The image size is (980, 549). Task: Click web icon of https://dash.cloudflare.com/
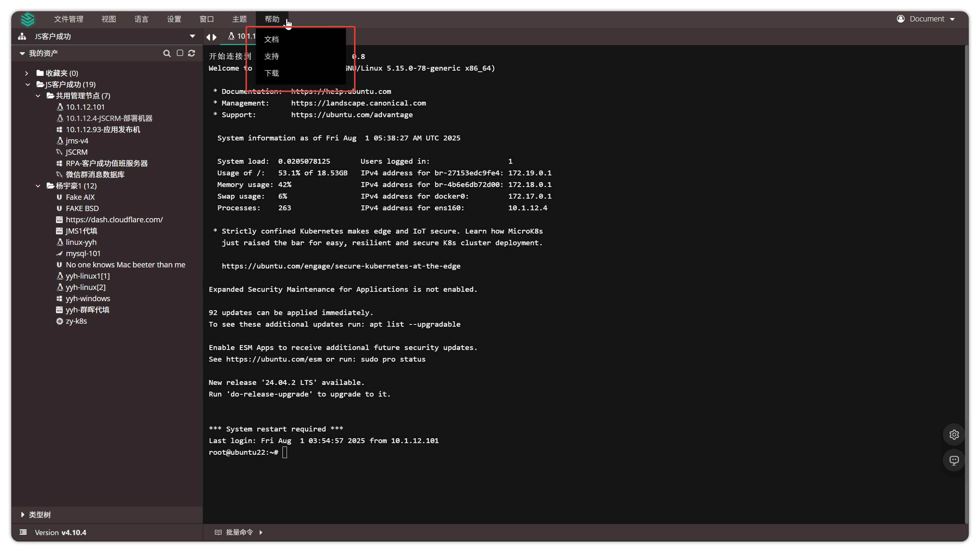tap(59, 219)
